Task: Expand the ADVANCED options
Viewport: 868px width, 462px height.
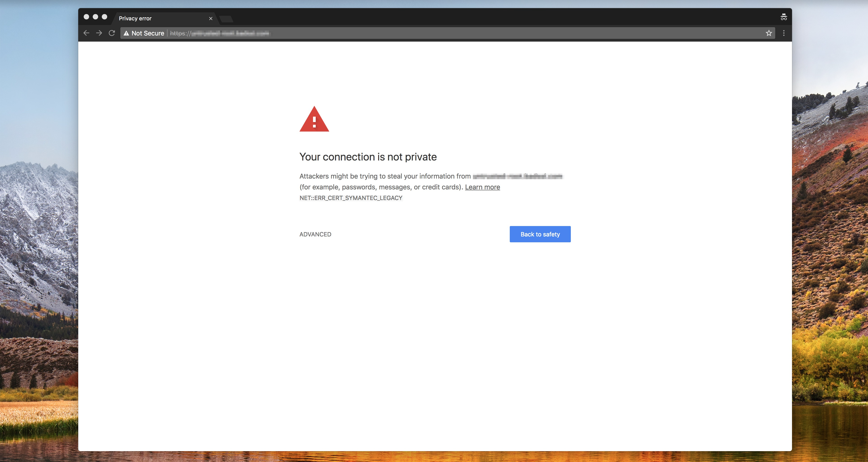Action: 315,234
